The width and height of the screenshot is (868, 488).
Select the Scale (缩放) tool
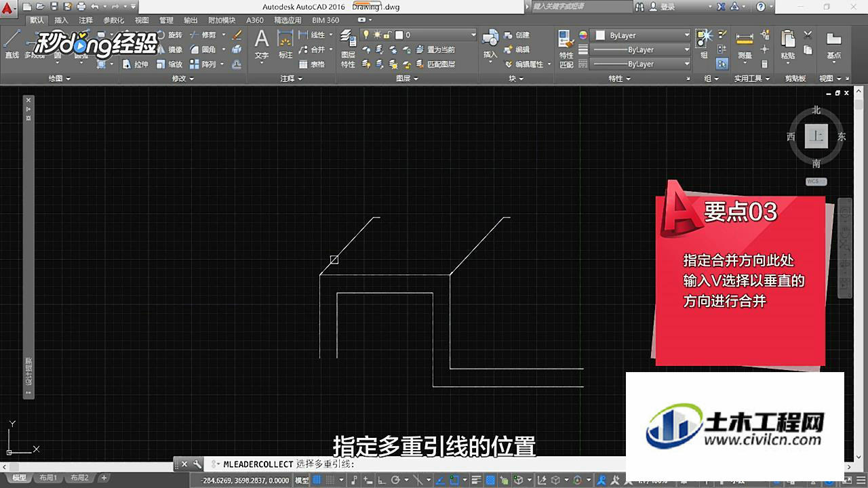pos(170,64)
